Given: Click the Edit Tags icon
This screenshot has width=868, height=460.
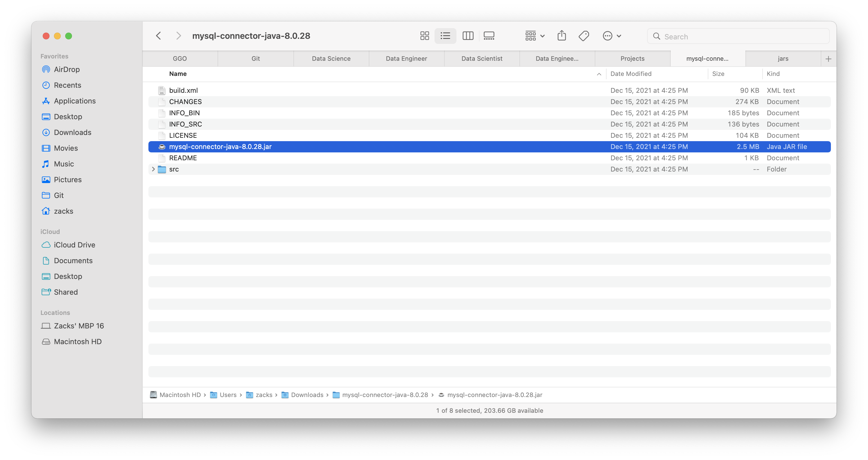Looking at the screenshot, I should point(584,36).
